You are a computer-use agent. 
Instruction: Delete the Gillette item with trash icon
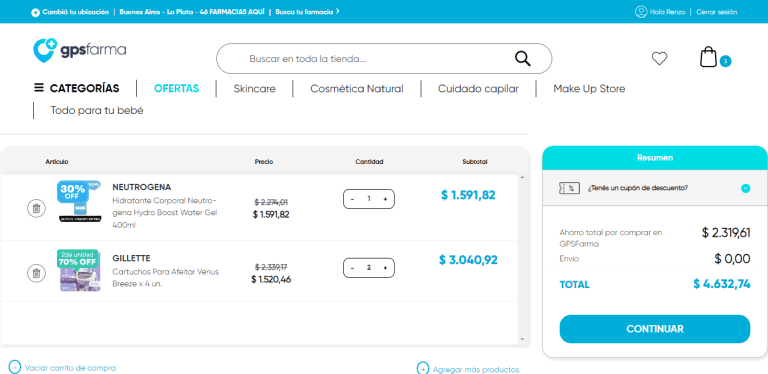(36, 273)
